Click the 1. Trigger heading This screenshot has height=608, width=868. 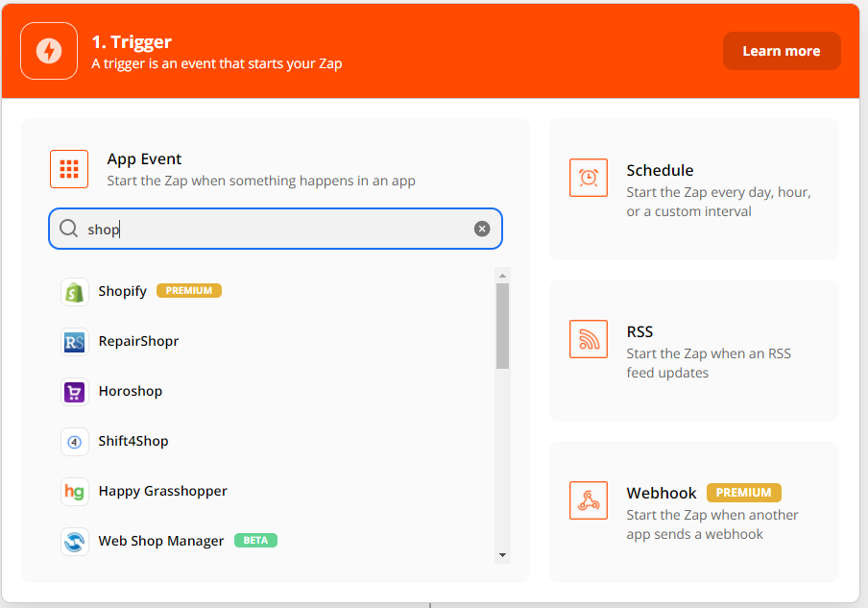132,42
